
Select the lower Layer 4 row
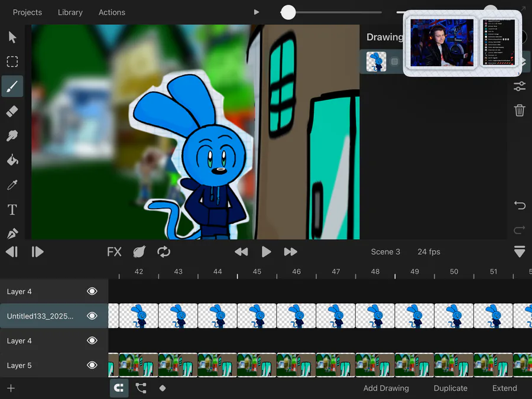click(x=54, y=340)
